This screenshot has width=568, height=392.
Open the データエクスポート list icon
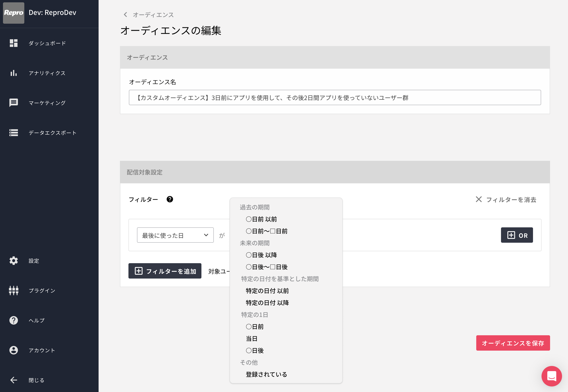pos(13,133)
